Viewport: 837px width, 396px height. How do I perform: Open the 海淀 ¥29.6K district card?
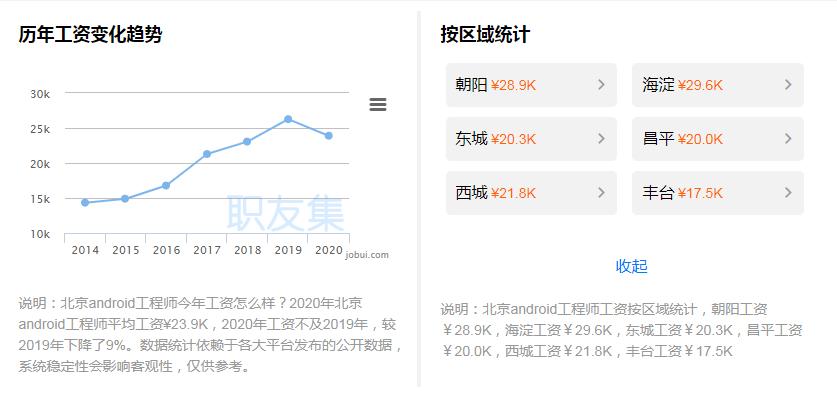[717, 85]
